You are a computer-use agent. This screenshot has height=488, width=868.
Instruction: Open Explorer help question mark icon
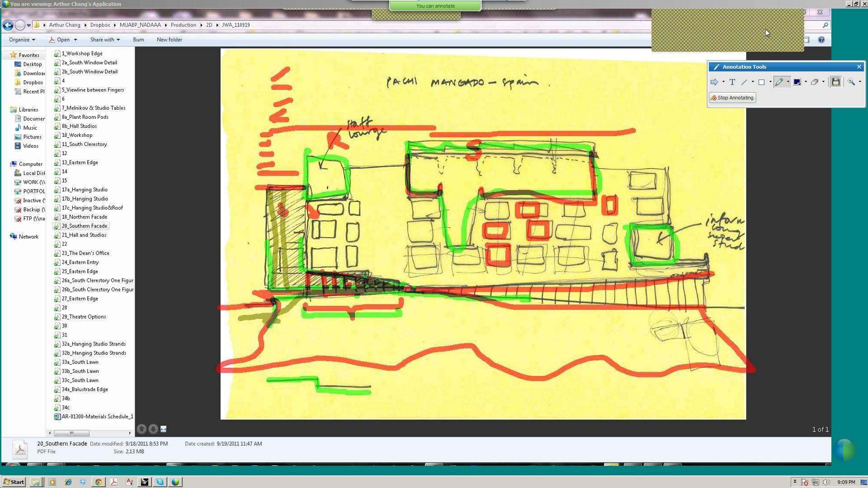click(x=821, y=40)
